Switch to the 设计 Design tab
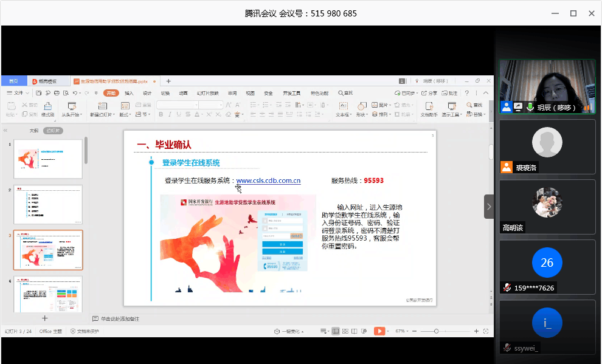 (147, 93)
